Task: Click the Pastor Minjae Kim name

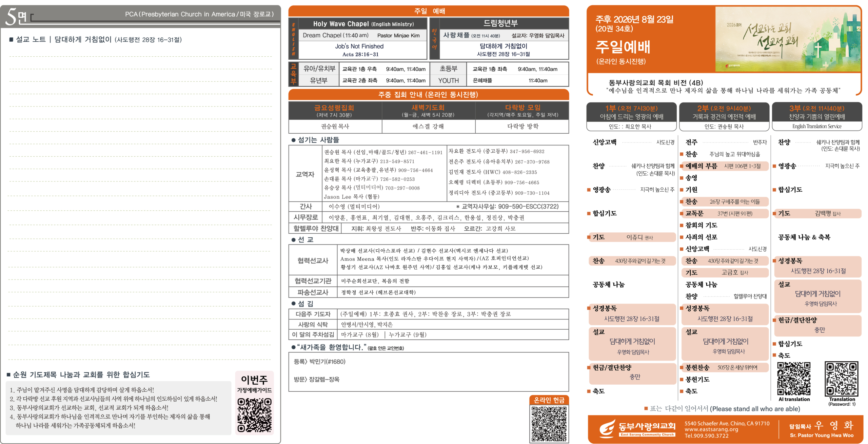Action: click(x=398, y=35)
